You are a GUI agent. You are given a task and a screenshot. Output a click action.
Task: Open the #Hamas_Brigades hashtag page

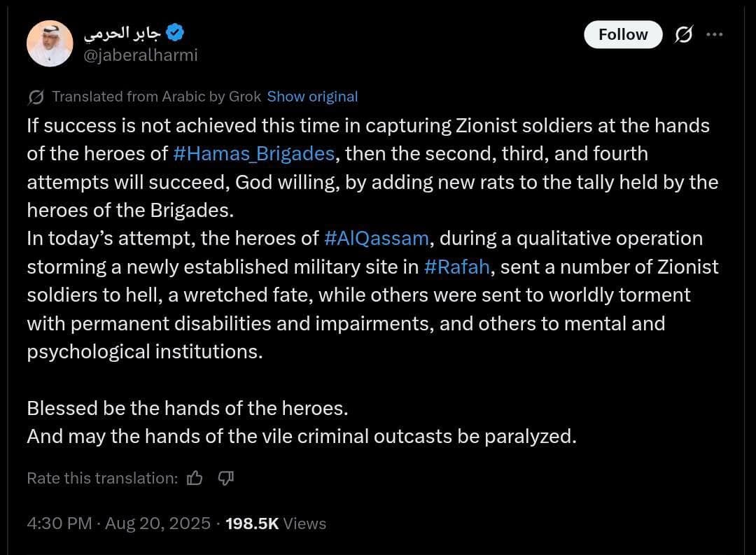point(253,154)
